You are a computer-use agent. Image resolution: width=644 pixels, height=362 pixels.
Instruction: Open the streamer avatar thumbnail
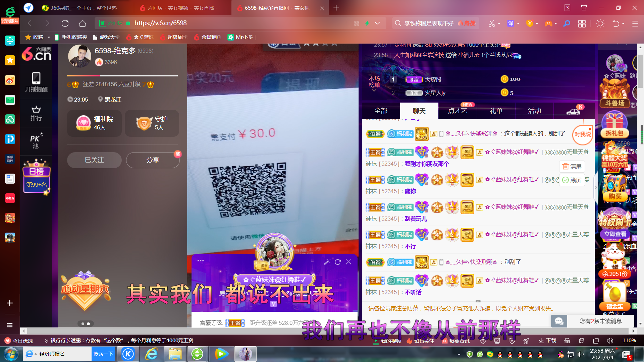coord(79,56)
